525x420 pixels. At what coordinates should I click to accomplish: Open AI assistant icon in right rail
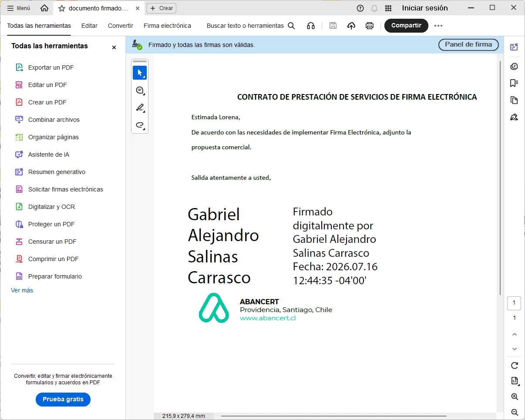click(514, 47)
